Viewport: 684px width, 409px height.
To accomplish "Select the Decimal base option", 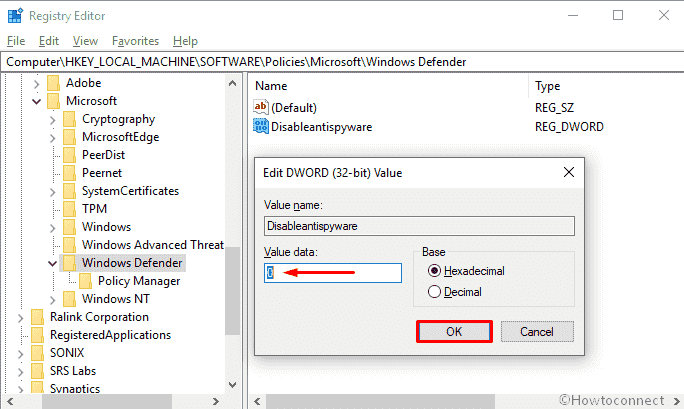I will tap(434, 292).
